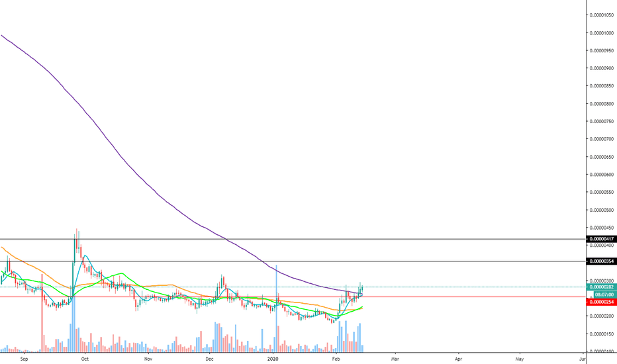The width and height of the screenshot is (617, 364).
Task: Click the 0.00000200 price axis label
Action: click(601, 316)
